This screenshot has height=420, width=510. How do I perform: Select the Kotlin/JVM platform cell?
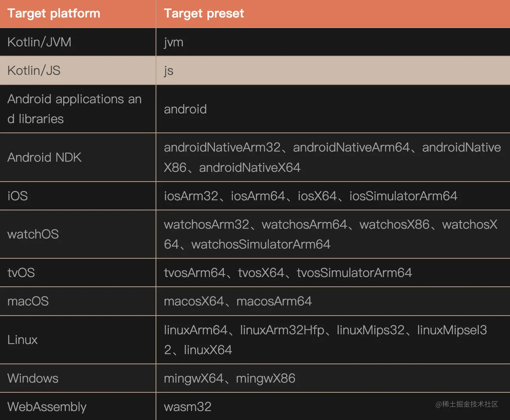coord(39,42)
